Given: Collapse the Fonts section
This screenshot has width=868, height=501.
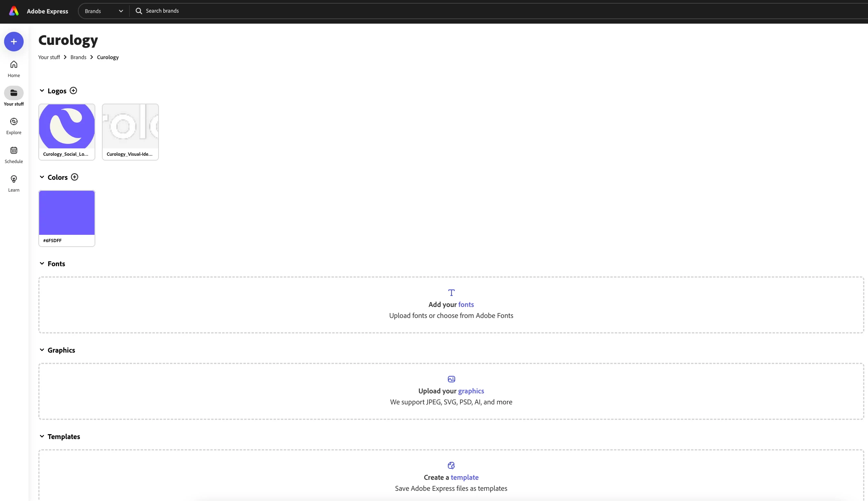Looking at the screenshot, I should coord(42,263).
